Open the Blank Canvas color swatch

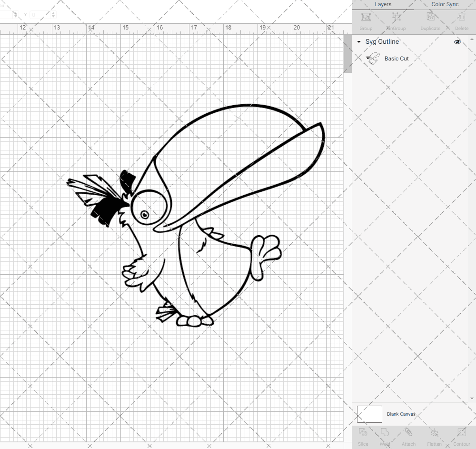coord(369,414)
